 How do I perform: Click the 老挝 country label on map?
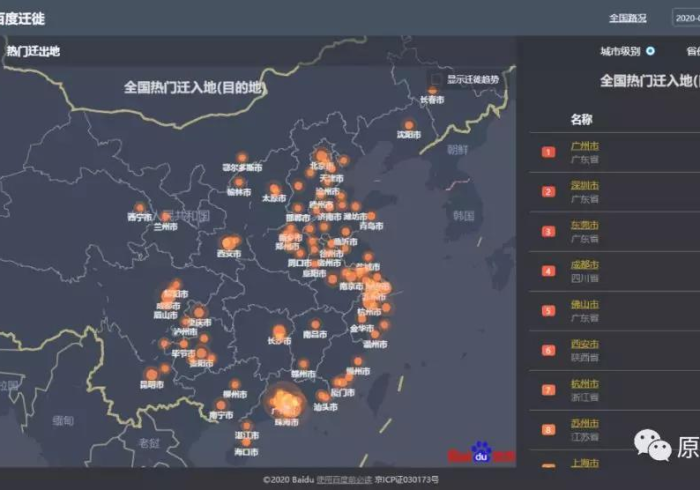pos(149,443)
